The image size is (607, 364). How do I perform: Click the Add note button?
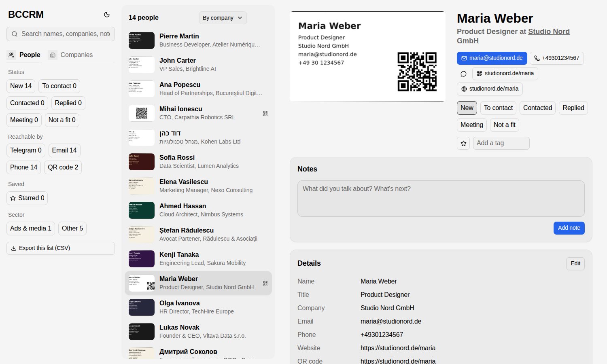[569, 228]
